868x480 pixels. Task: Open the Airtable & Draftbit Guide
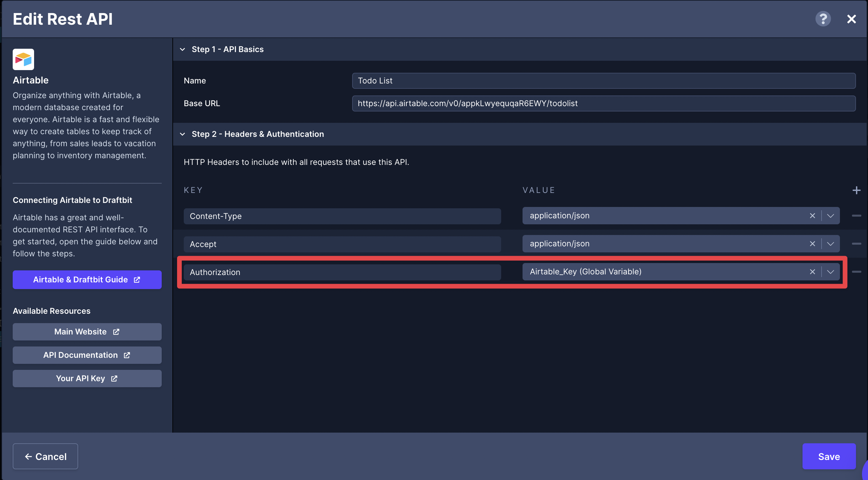point(87,280)
